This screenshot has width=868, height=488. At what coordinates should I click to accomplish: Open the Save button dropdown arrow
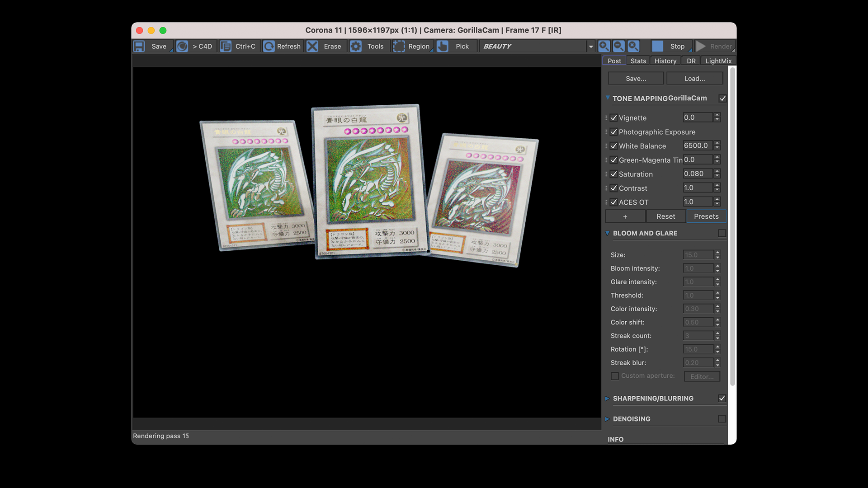click(x=171, y=50)
